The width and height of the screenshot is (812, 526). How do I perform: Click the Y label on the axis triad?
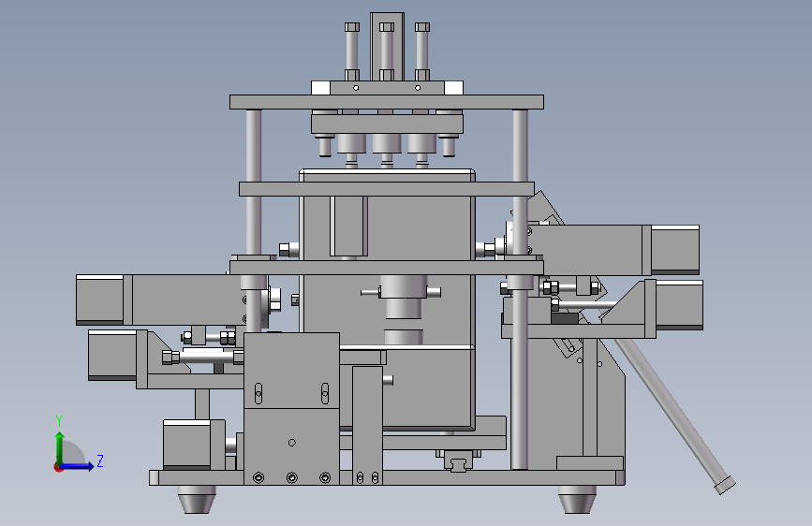(59, 420)
